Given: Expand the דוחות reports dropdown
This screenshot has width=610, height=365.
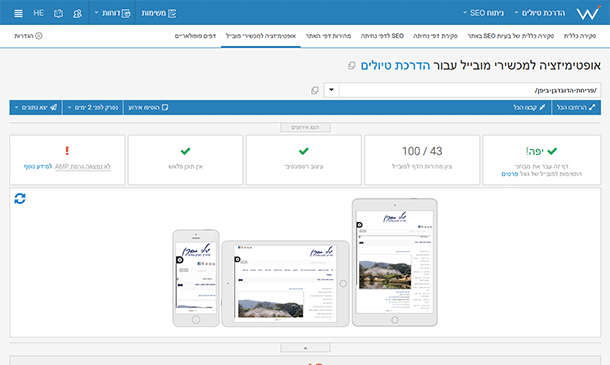Looking at the screenshot, I should click(x=112, y=13).
